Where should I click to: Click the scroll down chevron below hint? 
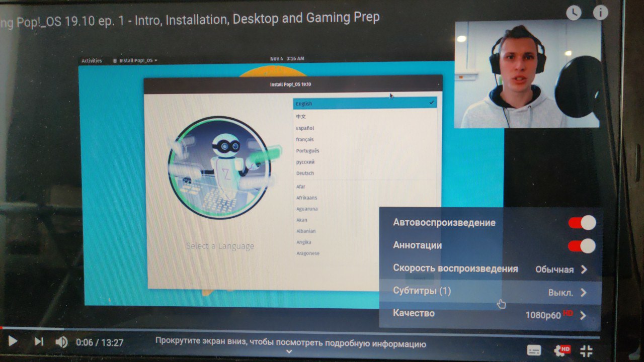[289, 352]
